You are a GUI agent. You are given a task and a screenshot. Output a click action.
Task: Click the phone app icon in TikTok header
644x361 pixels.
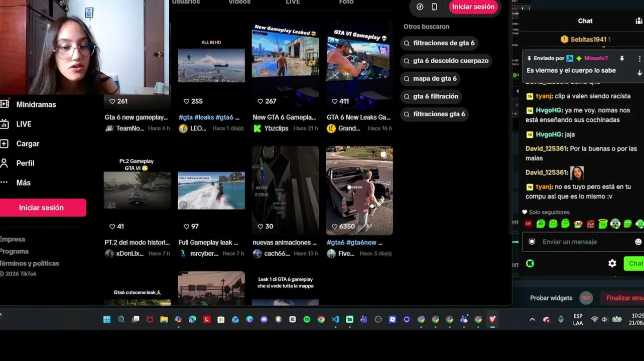pyautogui.click(x=434, y=7)
